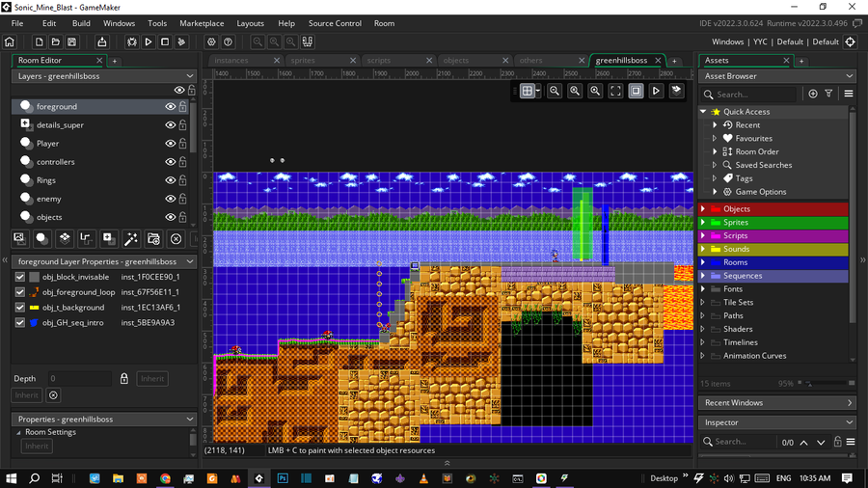Lock the Rings layer
The height and width of the screenshot is (488, 868).
(182, 180)
